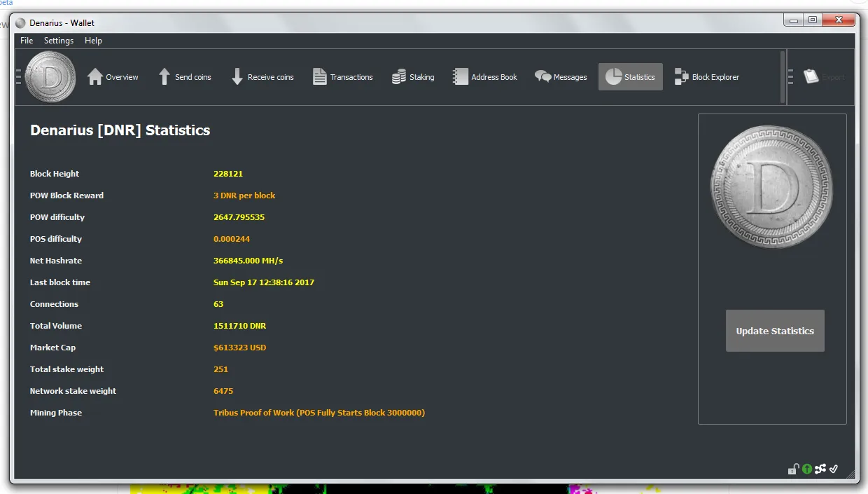Click the 'POW Block Reward' label
Image resolution: width=868 pixels, height=494 pixels.
click(x=66, y=195)
